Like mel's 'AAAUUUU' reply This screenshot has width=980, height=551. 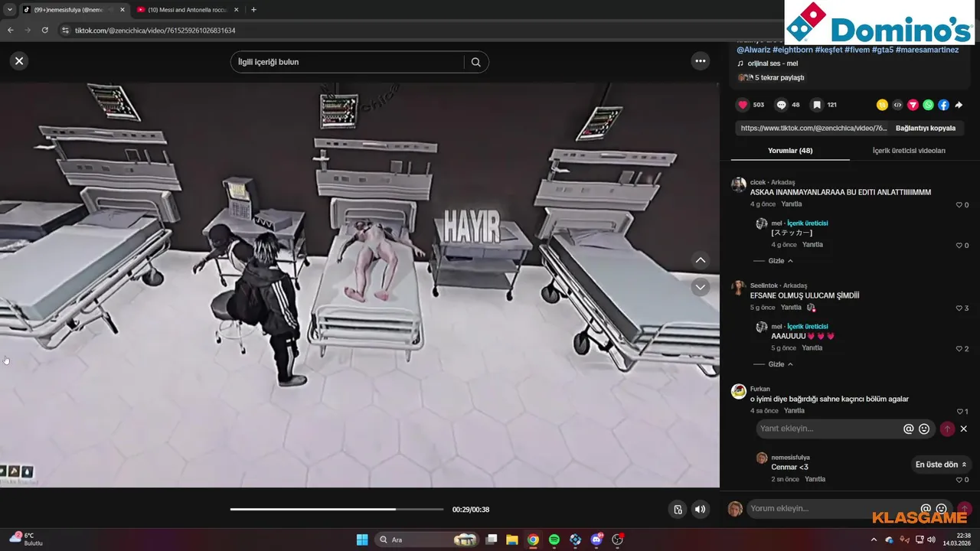coord(959,349)
